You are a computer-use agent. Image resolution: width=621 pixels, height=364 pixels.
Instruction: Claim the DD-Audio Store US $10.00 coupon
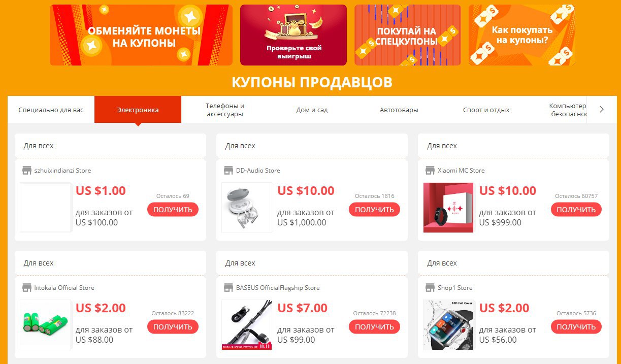(x=374, y=209)
